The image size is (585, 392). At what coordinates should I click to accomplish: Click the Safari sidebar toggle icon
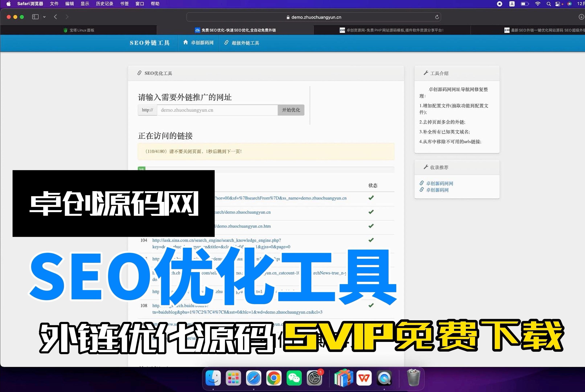(35, 17)
